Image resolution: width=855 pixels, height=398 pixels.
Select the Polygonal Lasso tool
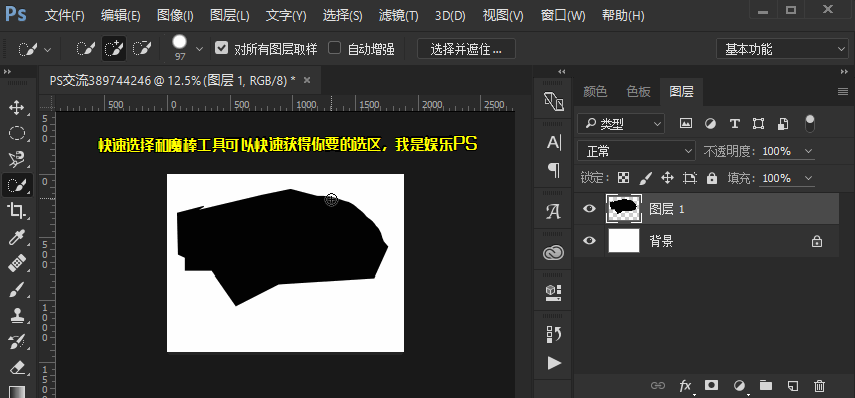pos(17,159)
